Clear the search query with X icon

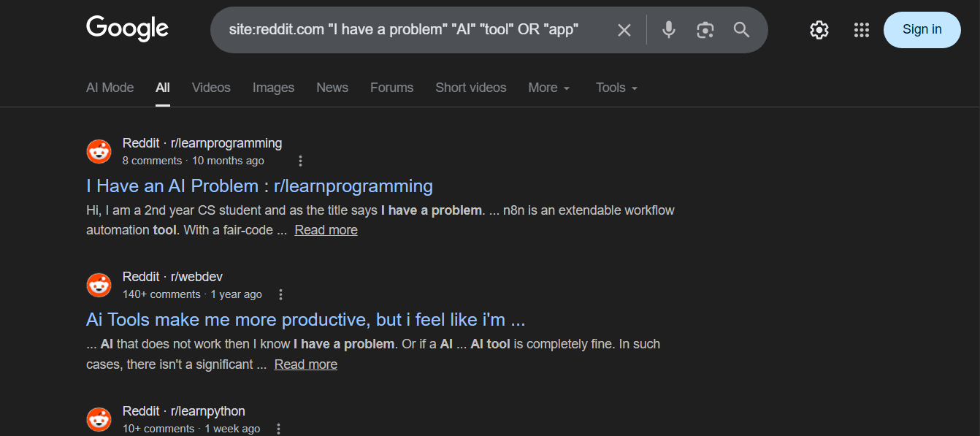[x=624, y=30]
